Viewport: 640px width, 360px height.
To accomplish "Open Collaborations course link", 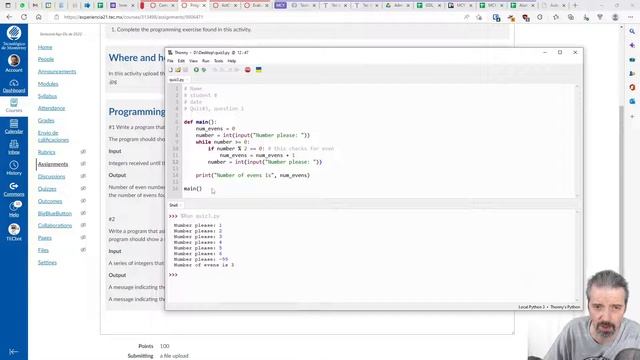I will coord(55,225).
